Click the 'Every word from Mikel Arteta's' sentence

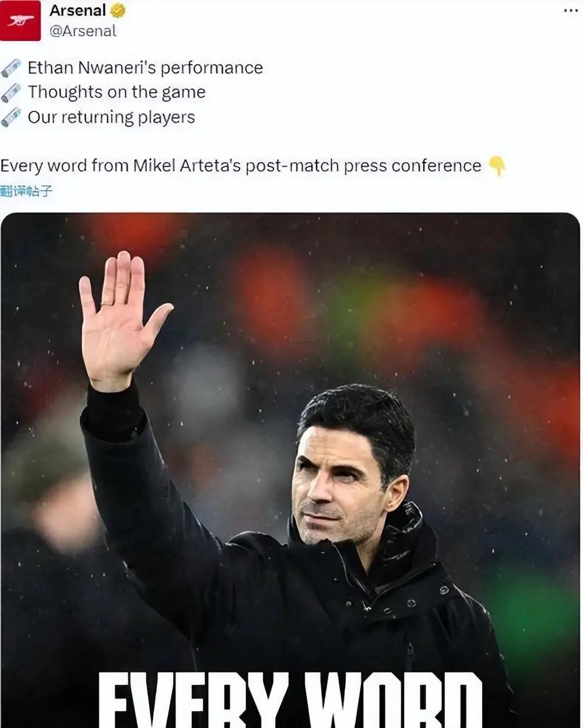[x=241, y=166]
